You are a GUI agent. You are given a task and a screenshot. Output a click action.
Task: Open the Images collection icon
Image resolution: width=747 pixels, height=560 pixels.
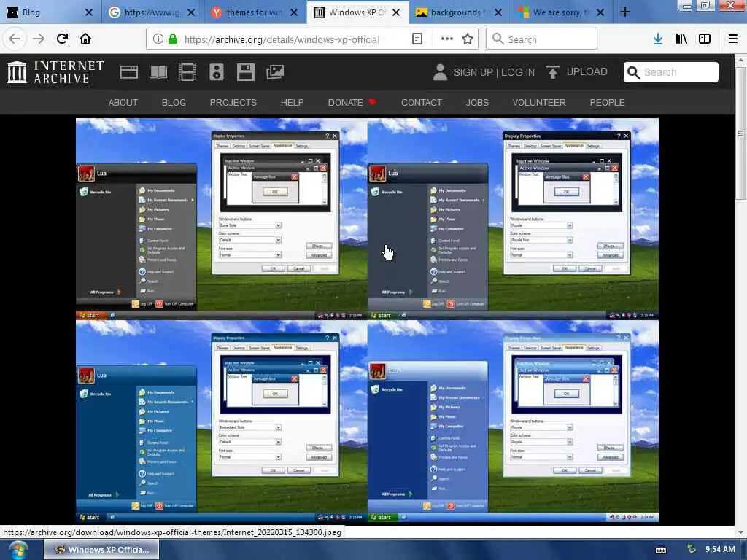(x=275, y=72)
